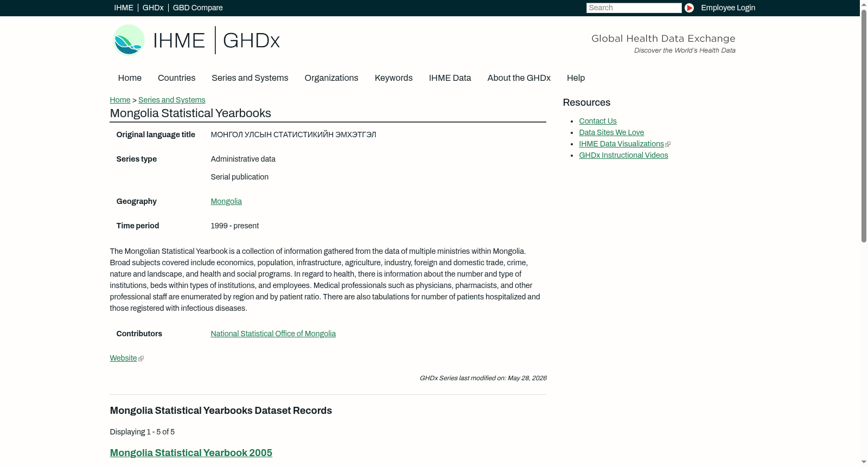The image size is (868, 467).
Task: Open Mongolia Statistical Yearbook 2005 record
Action: (x=191, y=453)
